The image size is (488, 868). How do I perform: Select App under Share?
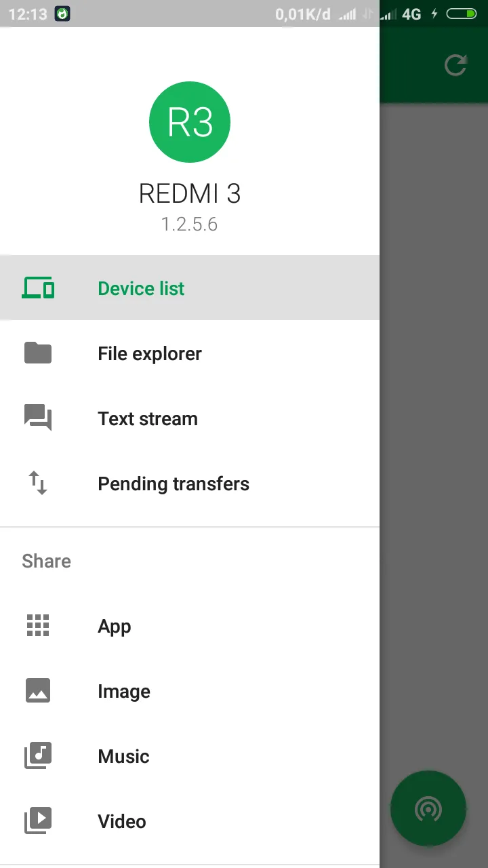(x=190, y=626)
